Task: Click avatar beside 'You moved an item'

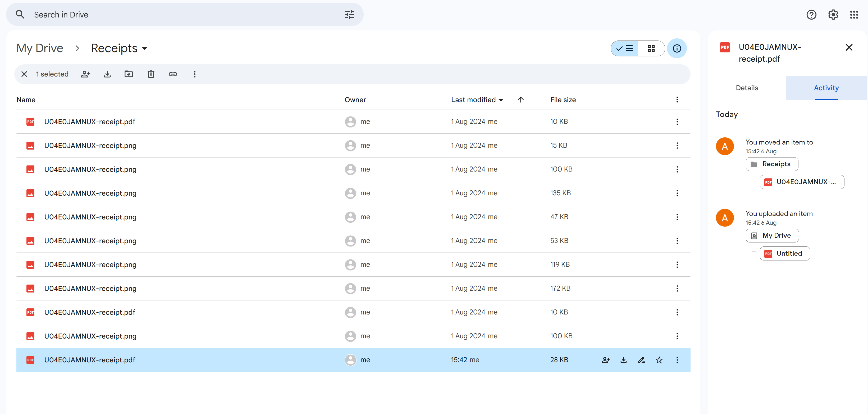Action: [724, 146]
